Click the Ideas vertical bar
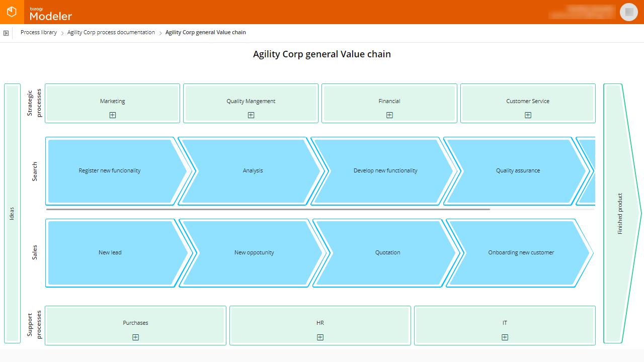This screenshot has width=644, height=363. (12, 213)
